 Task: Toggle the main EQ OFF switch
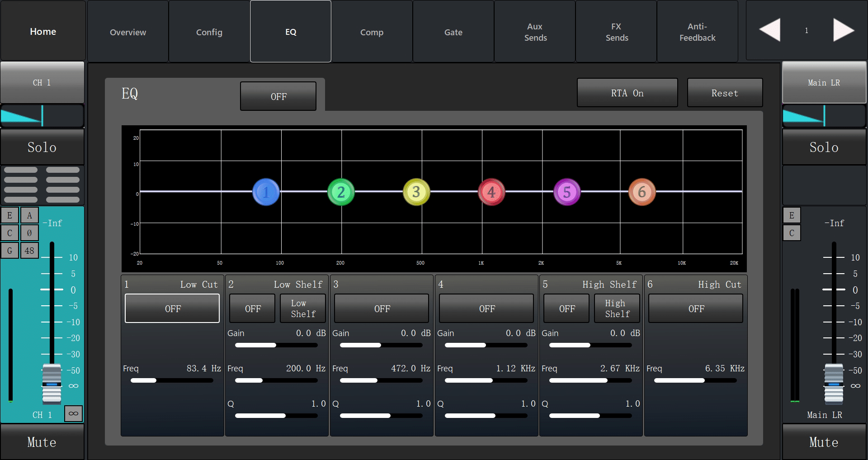(278, 96)
